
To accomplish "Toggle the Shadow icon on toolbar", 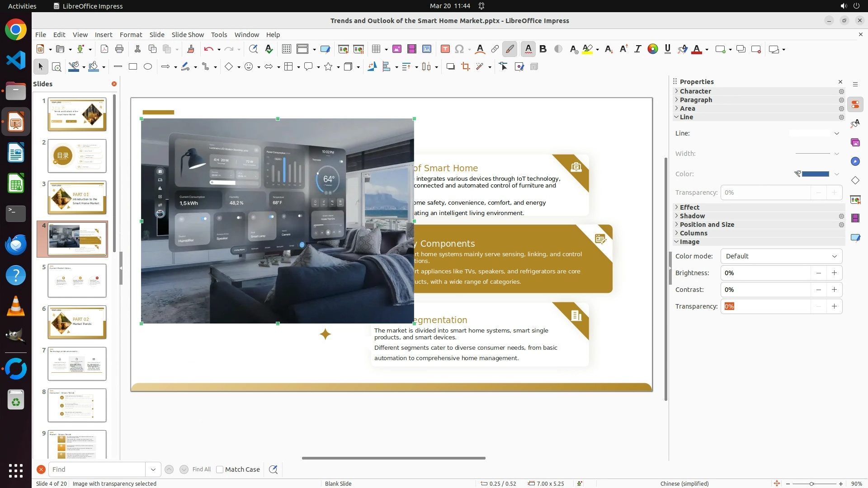I will click(450, 67).
